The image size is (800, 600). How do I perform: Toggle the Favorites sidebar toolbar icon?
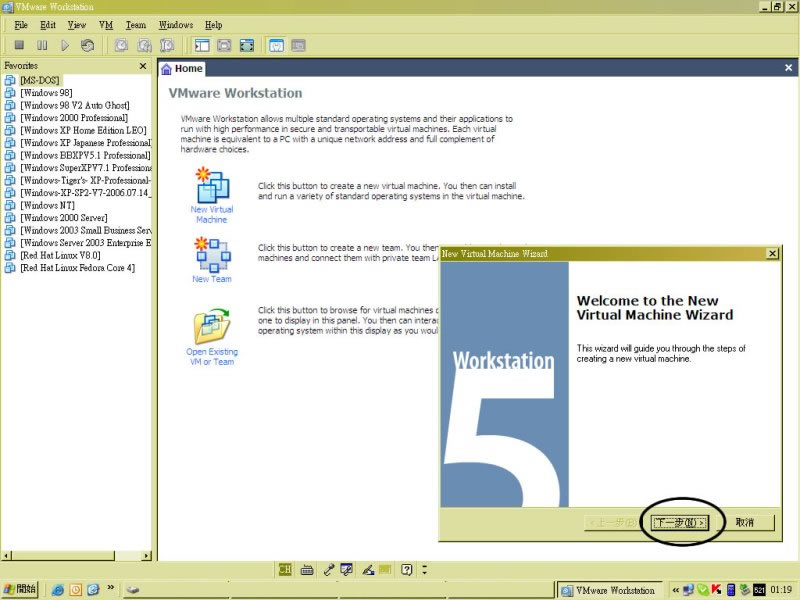[202, 45]
